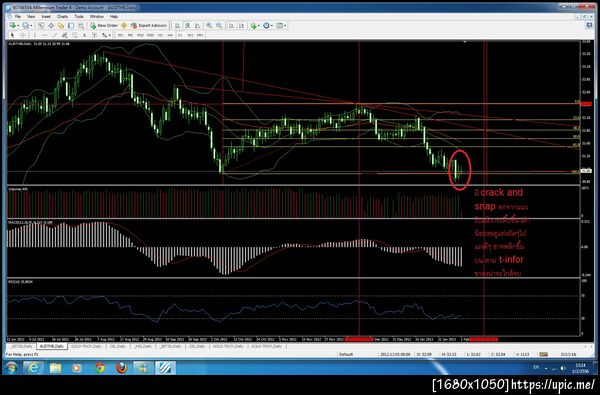Switch the timeframe to MN
This screenshot has width=600, height=395.
coord(200,35)
